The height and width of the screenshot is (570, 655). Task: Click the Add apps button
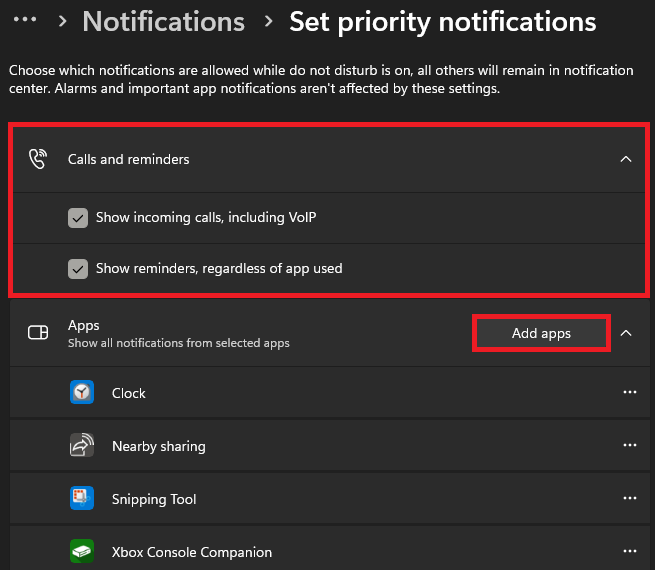[x=541, y=334]
